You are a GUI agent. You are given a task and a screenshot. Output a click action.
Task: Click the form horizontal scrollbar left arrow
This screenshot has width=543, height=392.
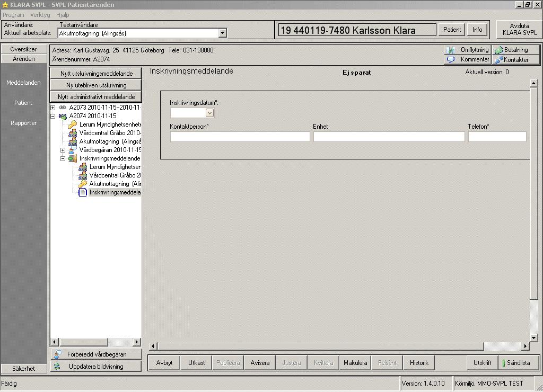(153, 346)
